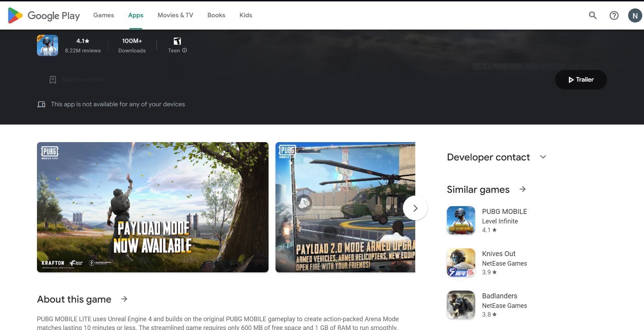The height and width of the screenshot is (330, 644).
Task: Toggle Add to wishlist bookmark
Action: tap(53, 80)
